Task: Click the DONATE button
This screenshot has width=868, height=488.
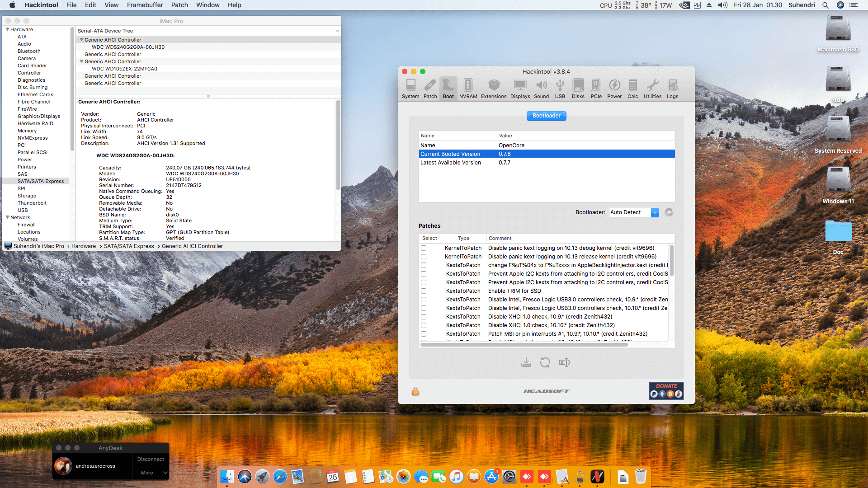Action: coord(666,390)
